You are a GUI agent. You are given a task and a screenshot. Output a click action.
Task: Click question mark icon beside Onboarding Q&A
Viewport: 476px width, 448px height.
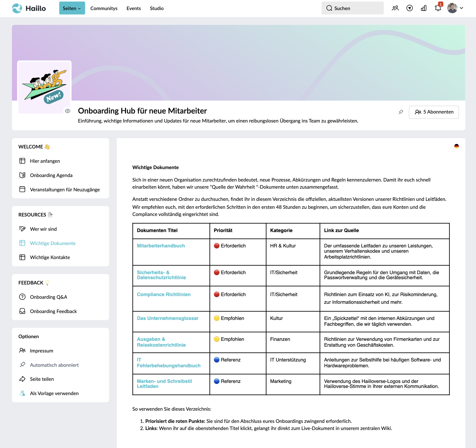pyautogui.click(x=22, y=297)
